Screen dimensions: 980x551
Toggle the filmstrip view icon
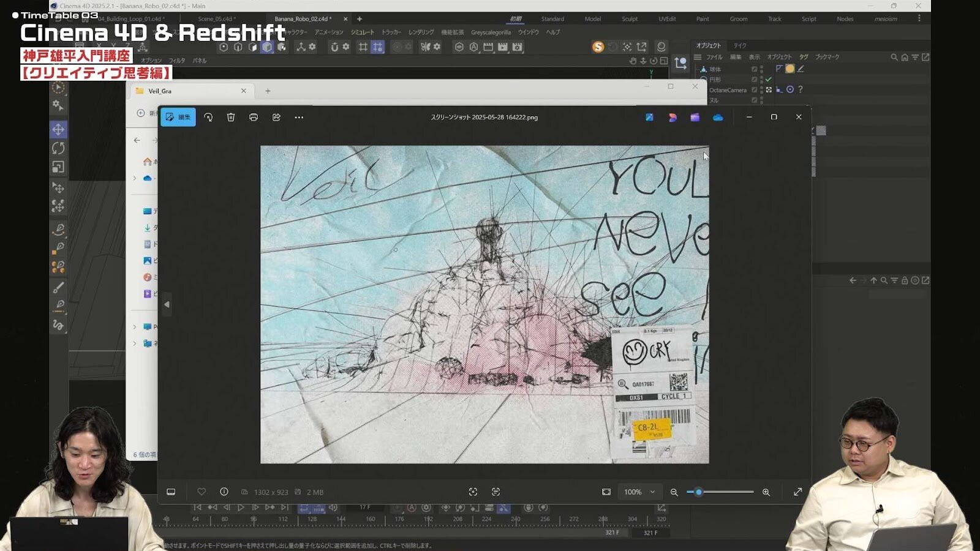pyautogui.click(x=171, y=492)
